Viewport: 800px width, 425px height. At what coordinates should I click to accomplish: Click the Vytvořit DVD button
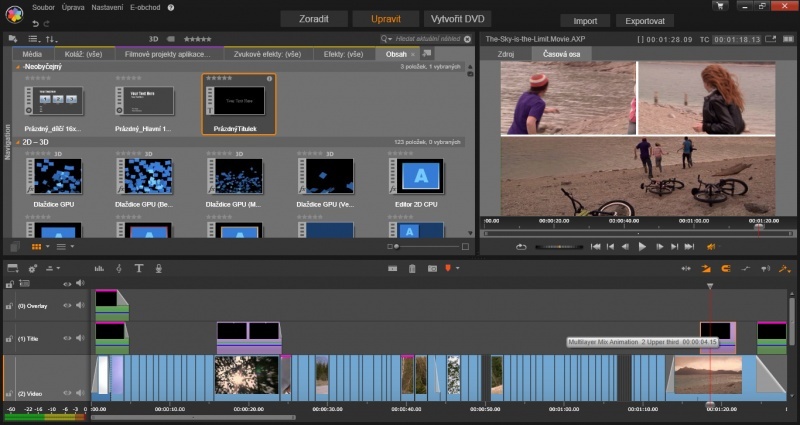click(x=457, y=19)
